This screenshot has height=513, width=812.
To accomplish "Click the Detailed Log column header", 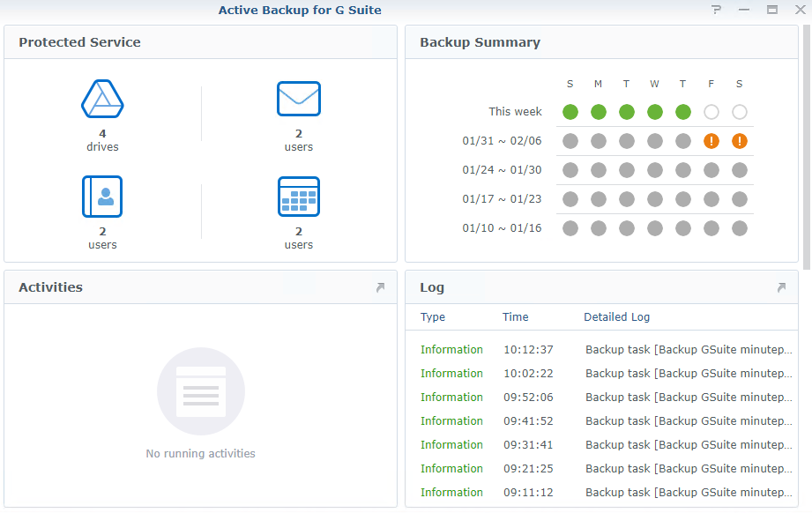I will click(617, 316).
